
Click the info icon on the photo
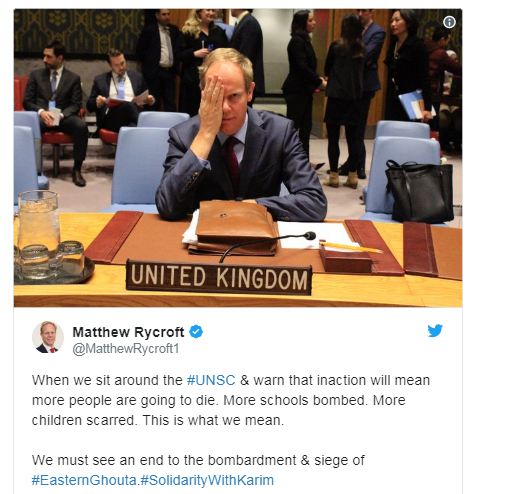(x=449, y=22)
